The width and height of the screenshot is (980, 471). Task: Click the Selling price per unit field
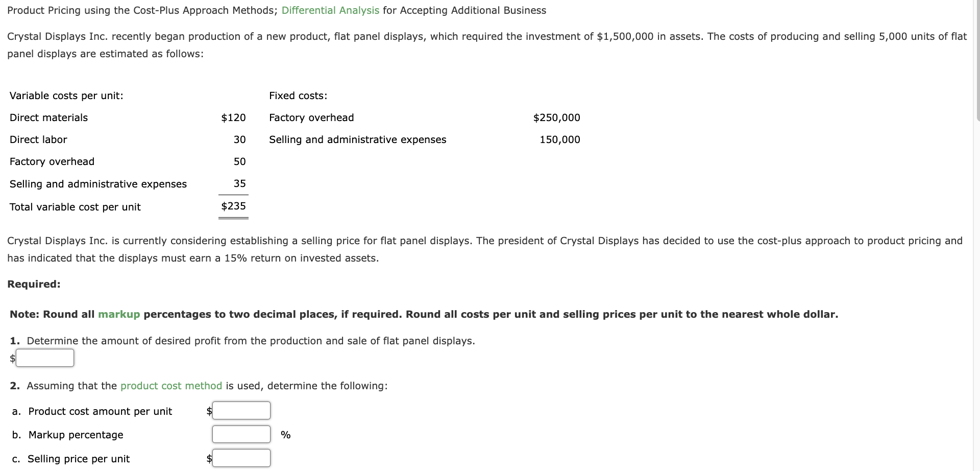(241, 458)
